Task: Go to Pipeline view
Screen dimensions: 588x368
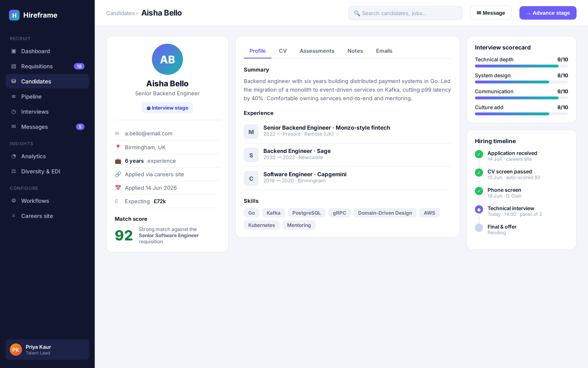Action: (x=47, y=97)
